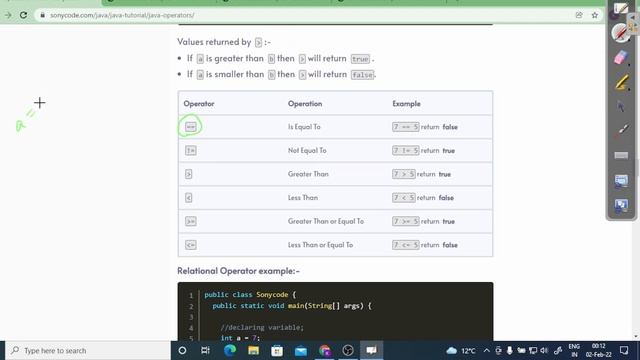Click 'Greater Than or Equal To' cell
Screen dimensions: 640x360
point(326,221)
